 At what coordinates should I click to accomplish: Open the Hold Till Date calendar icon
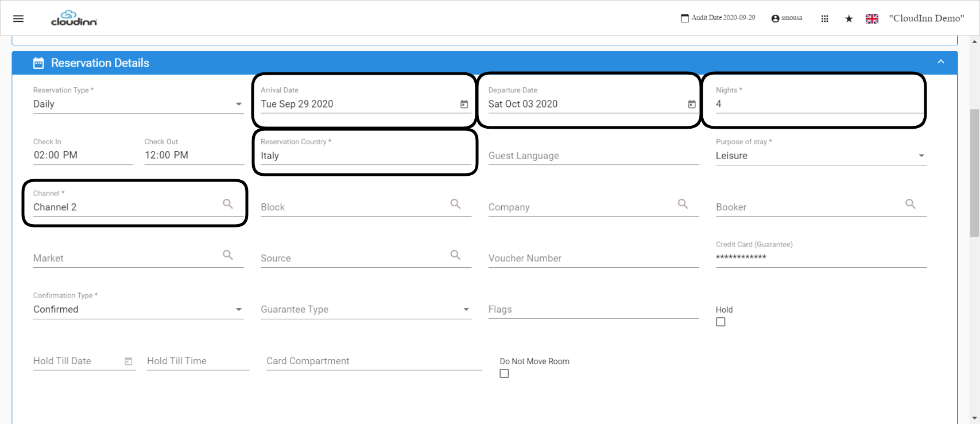129,361
